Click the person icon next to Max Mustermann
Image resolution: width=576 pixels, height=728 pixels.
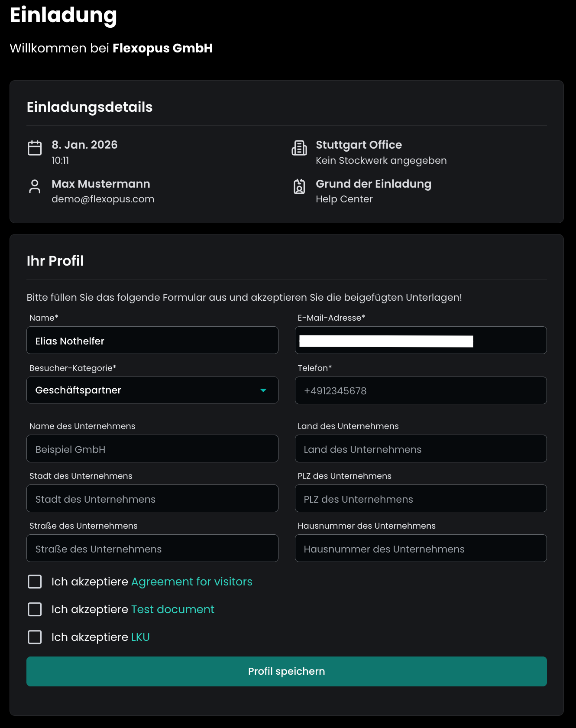pyautogui.click(x=35, y=187)
